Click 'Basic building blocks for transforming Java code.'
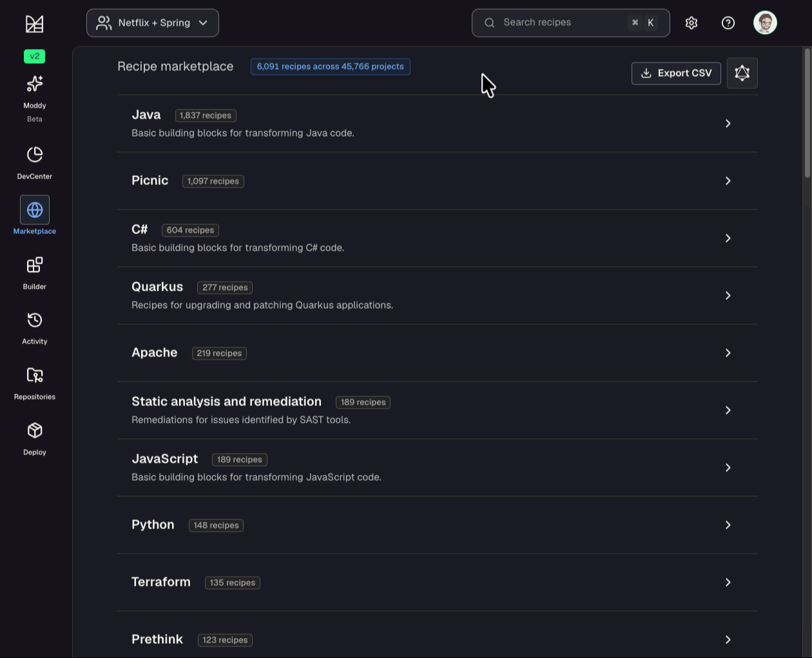The width and height of the screenshot is (812, 658). click(243, 133)
